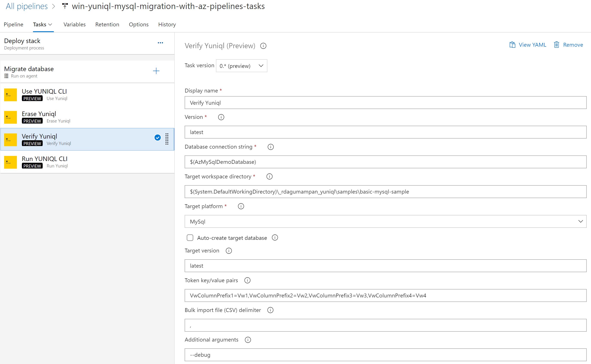Navigate back via All pipelines link
This screenshot has width=591, height=364.
pos(27,6)
